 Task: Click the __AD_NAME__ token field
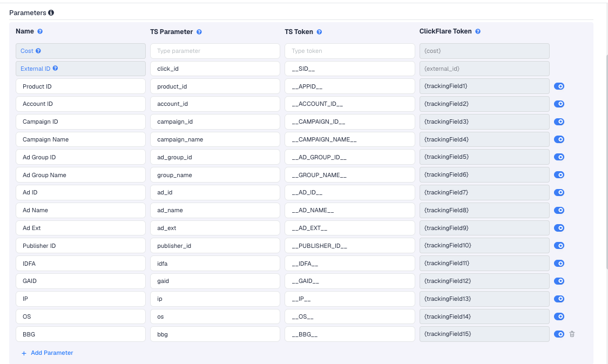(x=350, y=210)
